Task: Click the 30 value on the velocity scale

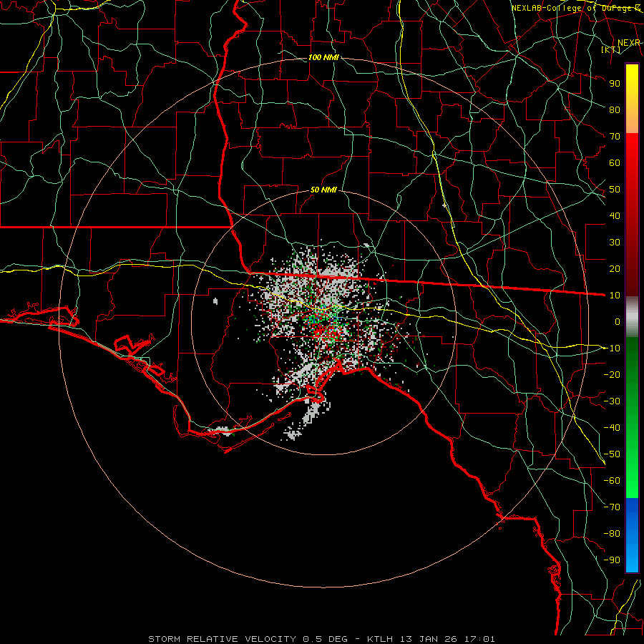Action: (x=615, y=243)
